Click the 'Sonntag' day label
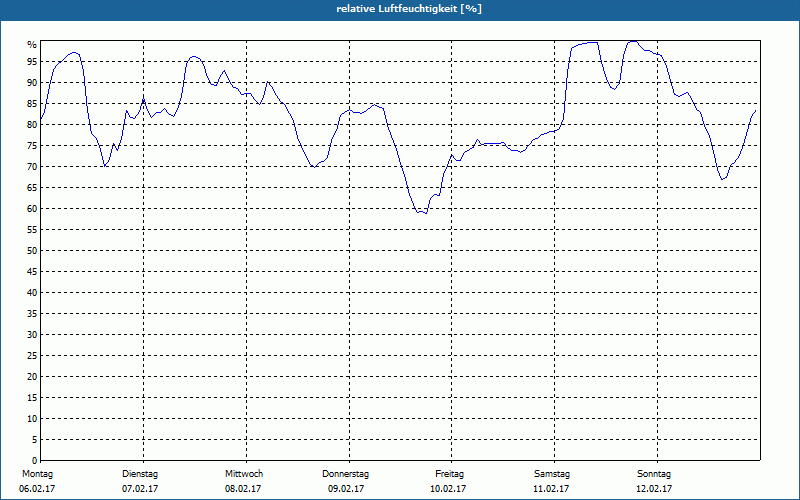This screenshot has width=800, height=500. click(x=654, y=474)
